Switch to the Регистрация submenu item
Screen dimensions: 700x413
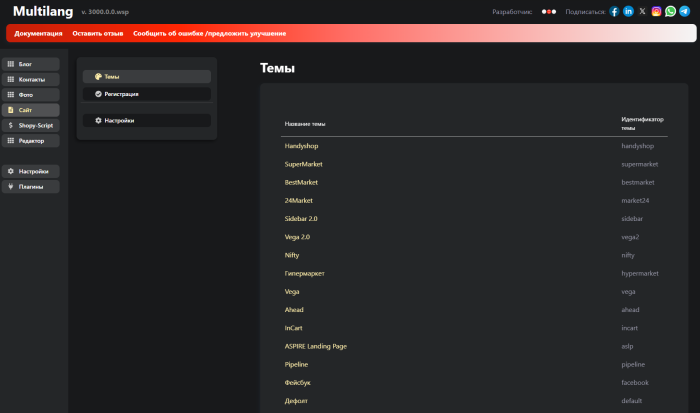coord(147,94)
